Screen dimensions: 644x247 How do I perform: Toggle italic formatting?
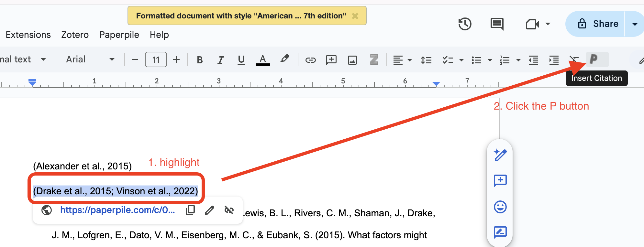tap(220, 60)
